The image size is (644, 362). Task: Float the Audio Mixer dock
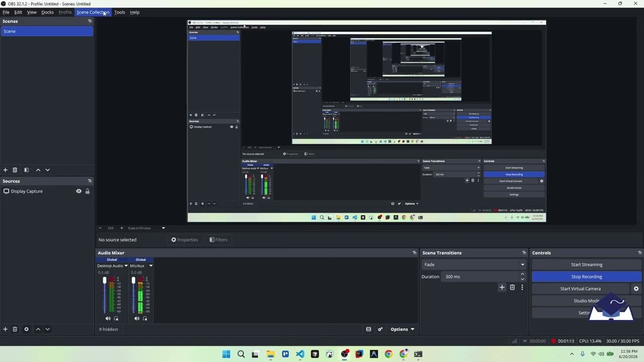415,253
